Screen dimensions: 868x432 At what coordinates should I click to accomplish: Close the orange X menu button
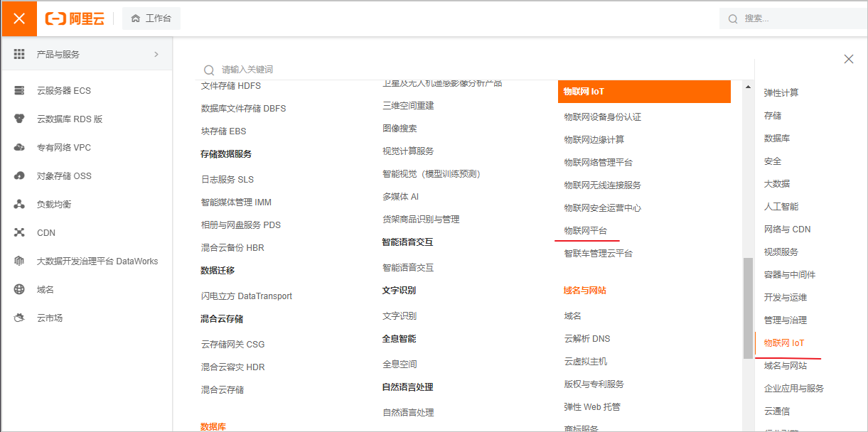(x=19, y=19)
